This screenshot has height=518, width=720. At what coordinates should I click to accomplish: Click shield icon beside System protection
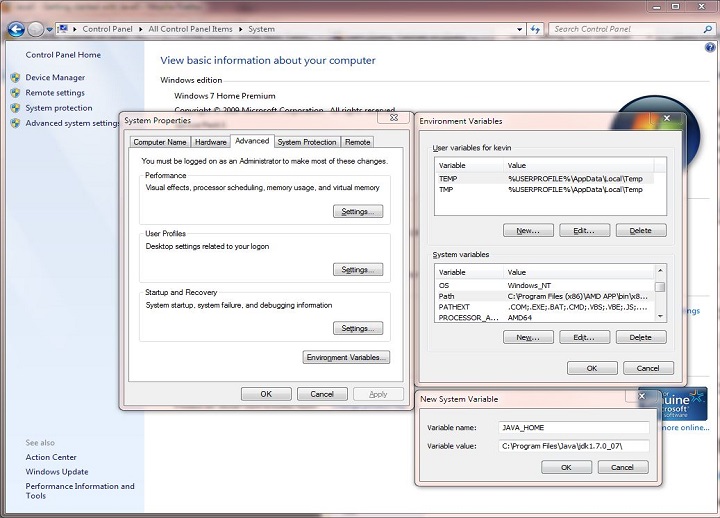pos(16,108)
